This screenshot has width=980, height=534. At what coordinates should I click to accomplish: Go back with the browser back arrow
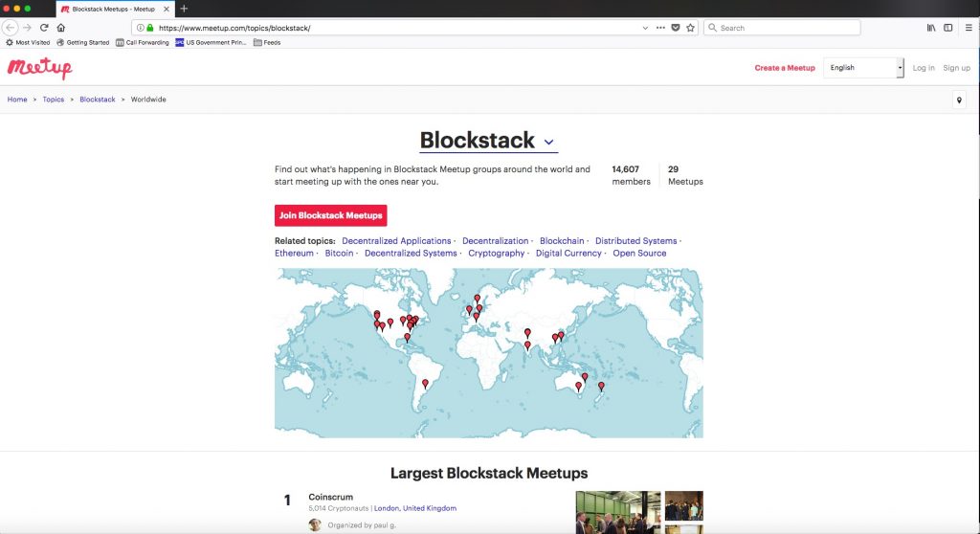tap(10, 28)
